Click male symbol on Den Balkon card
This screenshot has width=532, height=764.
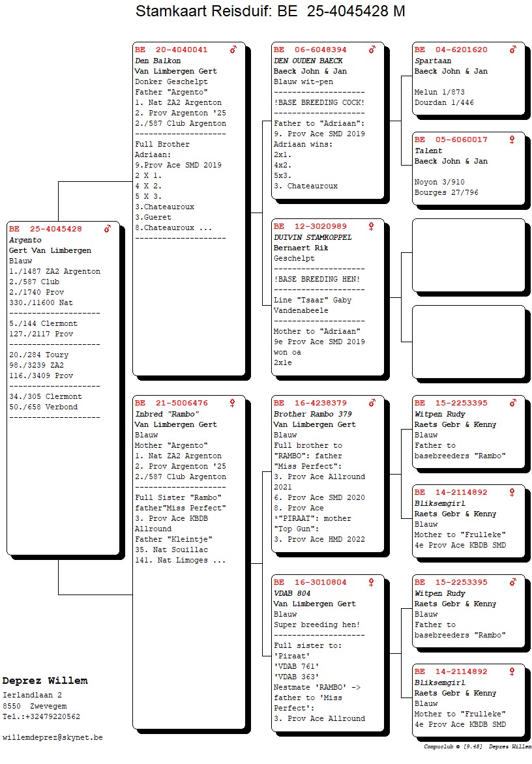tap(233, 50)
